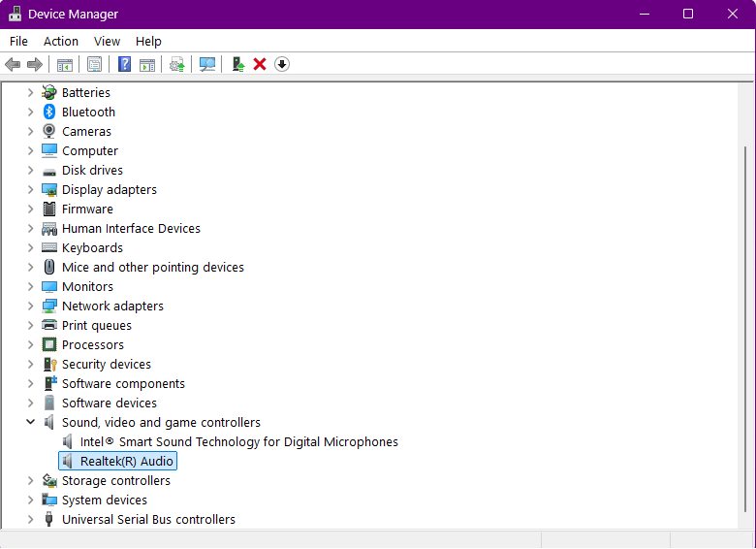Image resolution: width=756 pixels, height=549 pixels.
Task: Click the Forward arrow toolbar icon
Action: coord(35,64)
